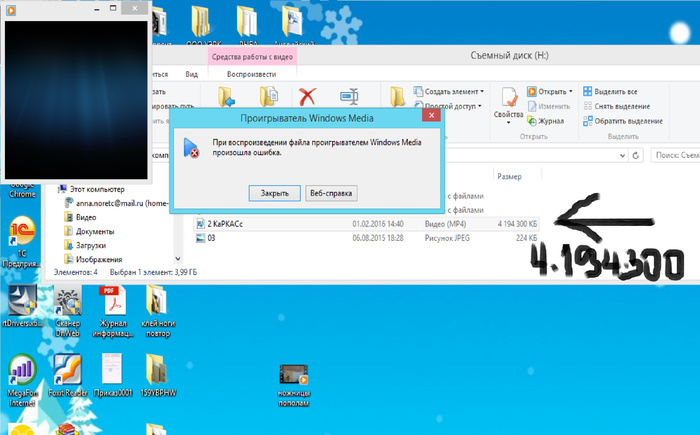Focus the Поиск search field

[675, 155]
